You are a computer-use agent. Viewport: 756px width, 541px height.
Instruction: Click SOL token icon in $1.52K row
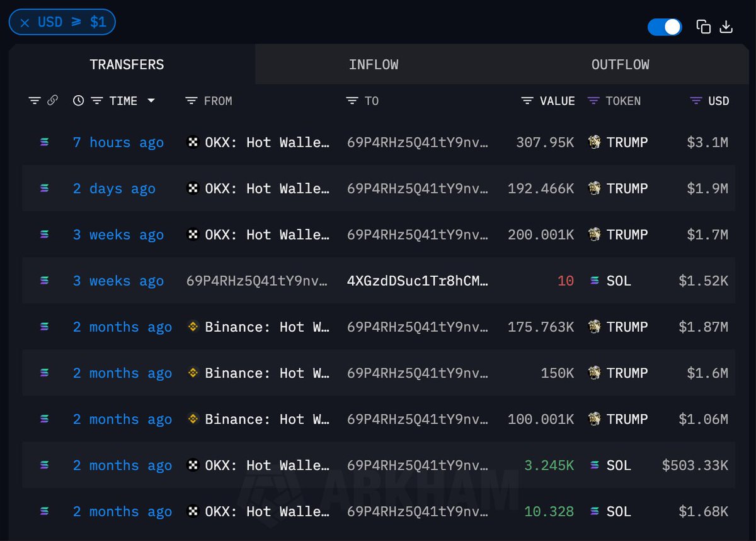point(595,281)
